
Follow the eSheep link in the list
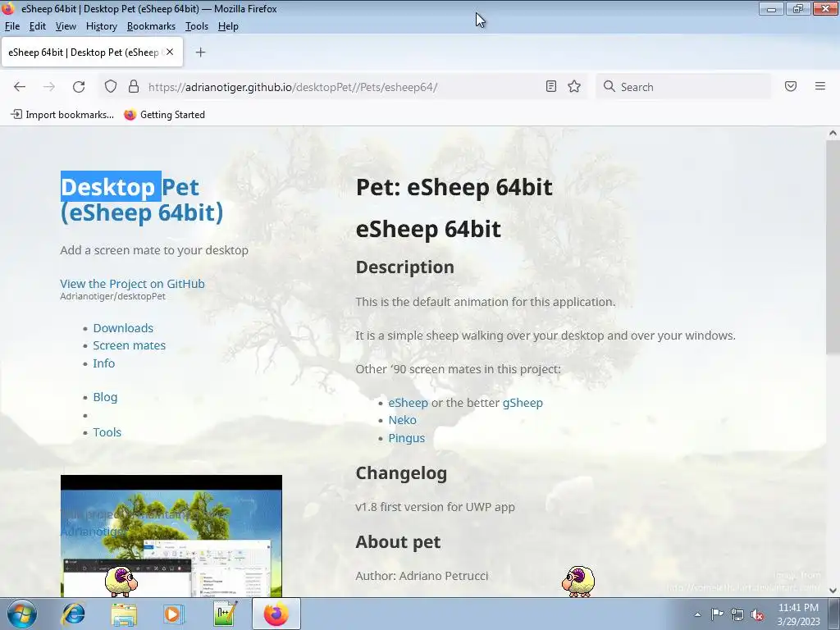click(x=409, y=403)
